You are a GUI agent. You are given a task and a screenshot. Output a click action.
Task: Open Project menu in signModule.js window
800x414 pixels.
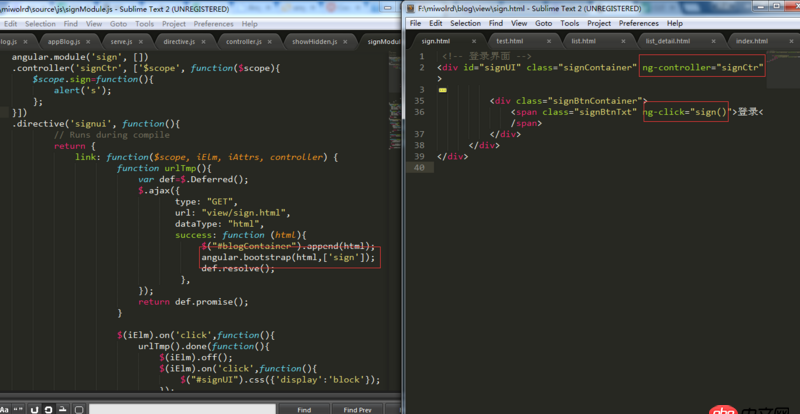(x=174, y=24)
